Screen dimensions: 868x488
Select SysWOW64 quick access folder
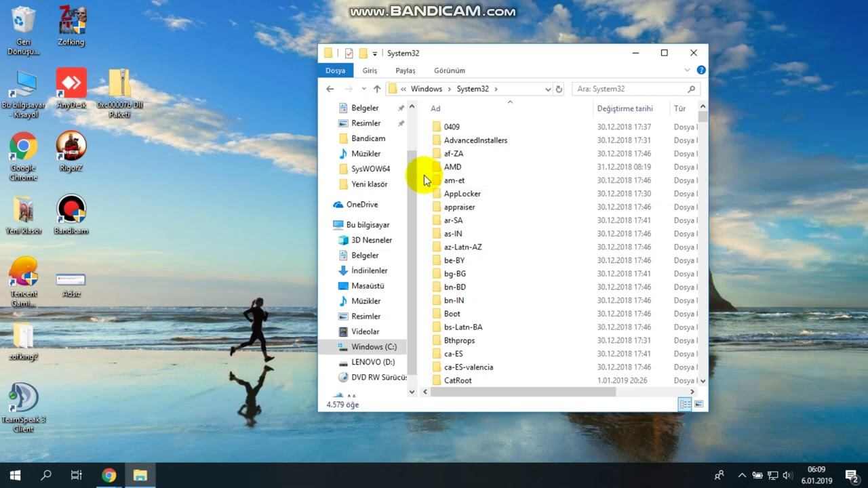370,169
